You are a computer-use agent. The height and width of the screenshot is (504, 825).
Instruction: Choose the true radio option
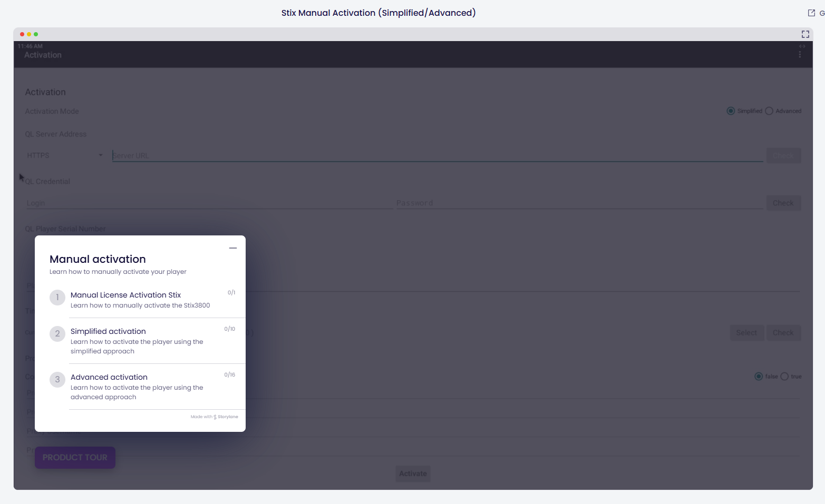[784, 377]
